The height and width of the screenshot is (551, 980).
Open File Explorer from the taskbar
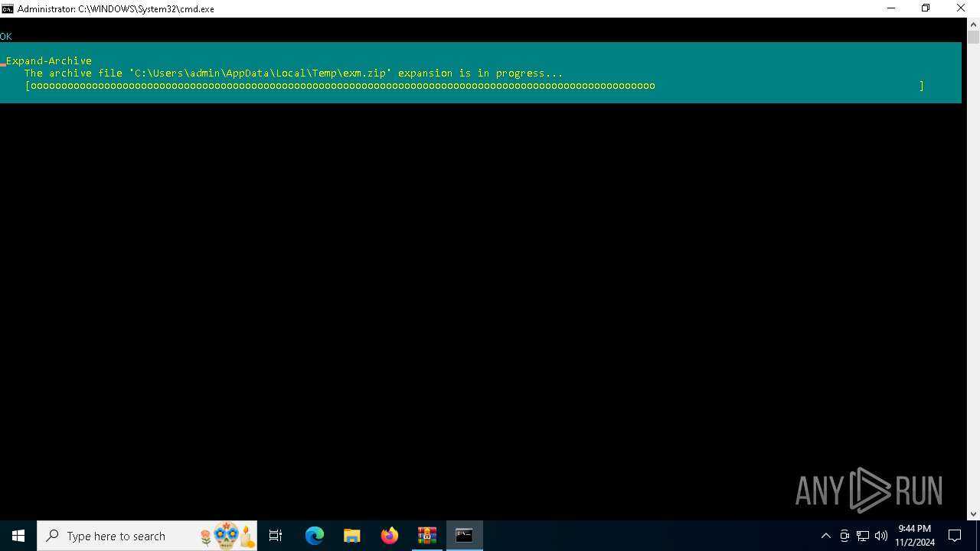point(352,536)
